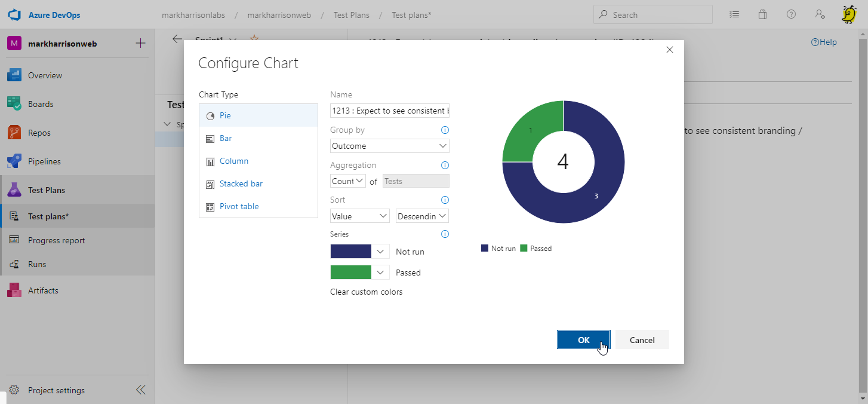
Task: Click the Series info icon
Action: [444, 234]
